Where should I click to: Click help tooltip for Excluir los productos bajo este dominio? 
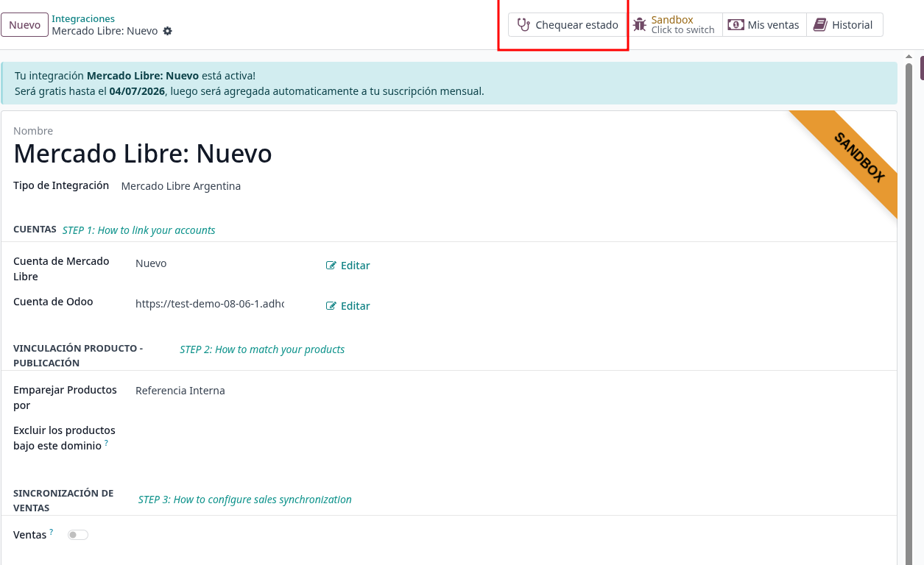[x=106, y=443]
